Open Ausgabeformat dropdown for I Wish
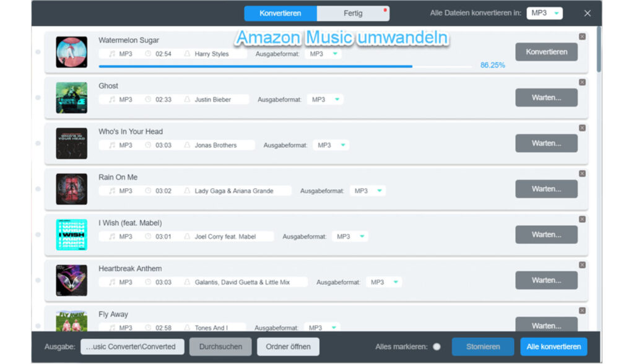Screen dimensions: 634x364 (x=350, y=236)
